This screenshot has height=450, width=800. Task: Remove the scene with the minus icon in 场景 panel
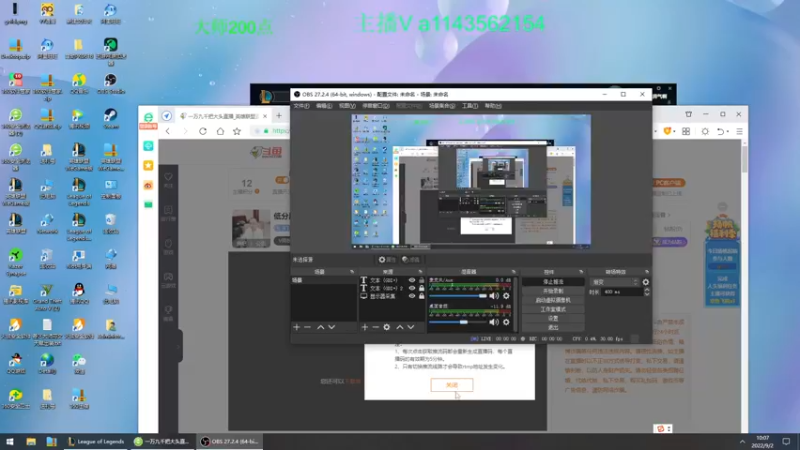tap(307, 327)
